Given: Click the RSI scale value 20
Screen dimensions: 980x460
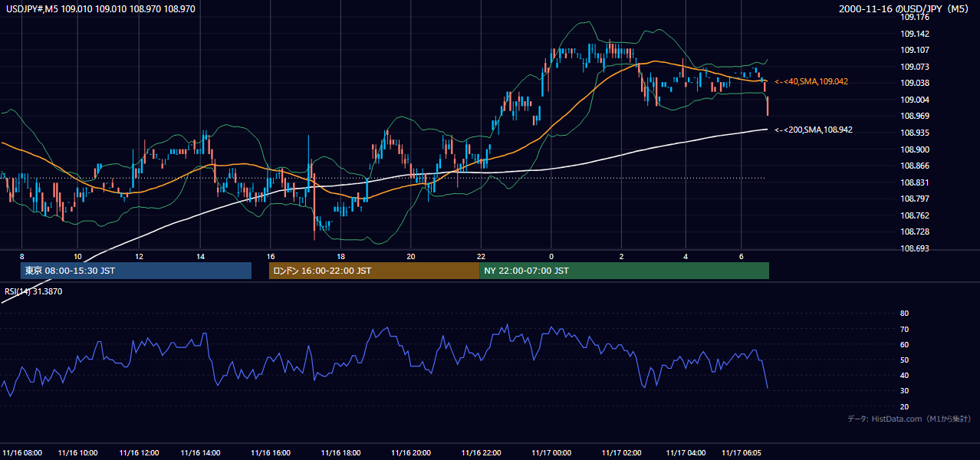Looking at the screenshot, I should (904, 406).
